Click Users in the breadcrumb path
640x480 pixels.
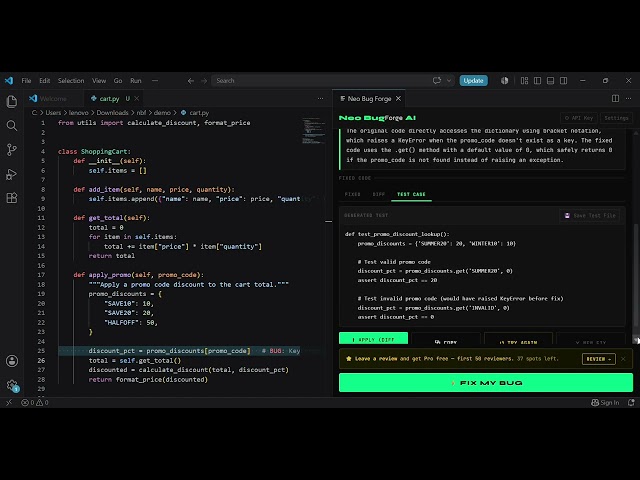[x=53, y=113]
